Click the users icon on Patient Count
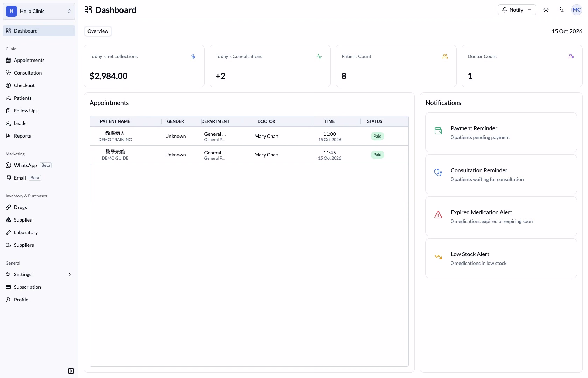This screenshot has width=588, height=378. (x=445, y=56)
